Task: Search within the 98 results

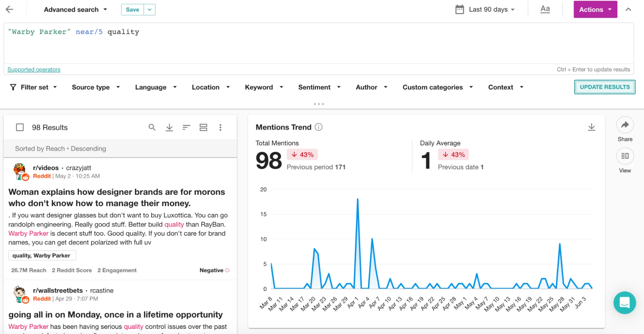Action: click(152, 127)
